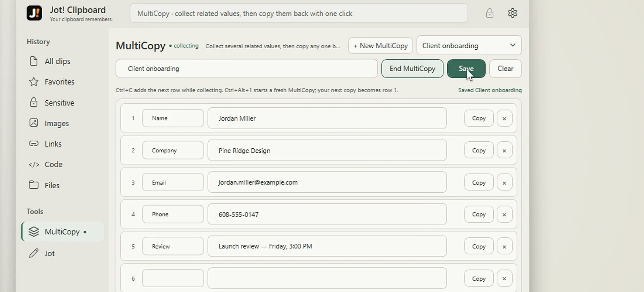Click the Review label field
Screen dimensions: 644x292
pyautogui.click(x=173, y=246)
